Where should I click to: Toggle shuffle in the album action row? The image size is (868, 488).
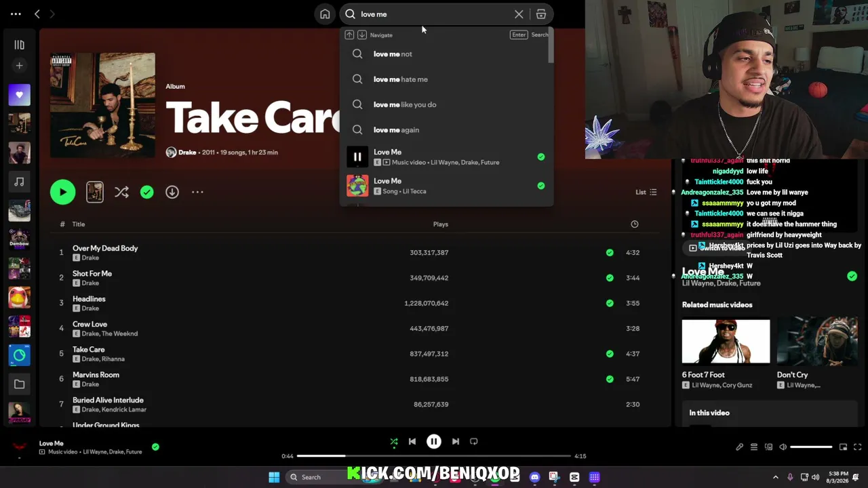pyautogui.click(x=121, y=192)
